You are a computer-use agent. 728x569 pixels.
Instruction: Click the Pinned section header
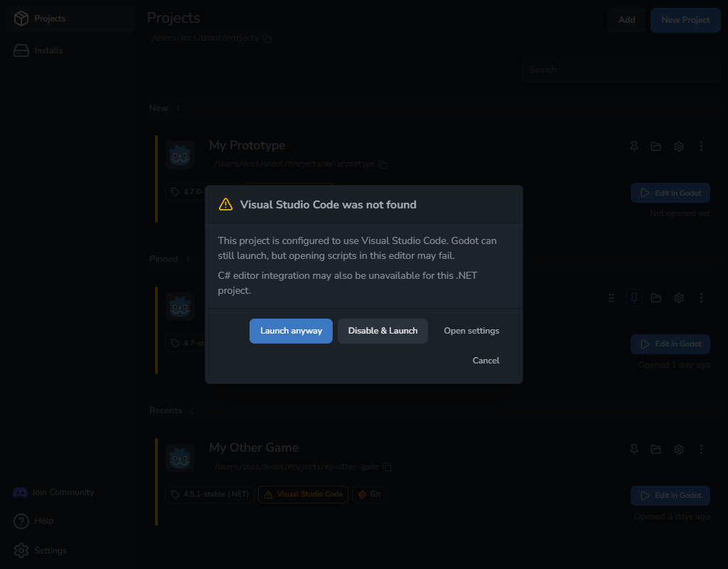(164, 259)
